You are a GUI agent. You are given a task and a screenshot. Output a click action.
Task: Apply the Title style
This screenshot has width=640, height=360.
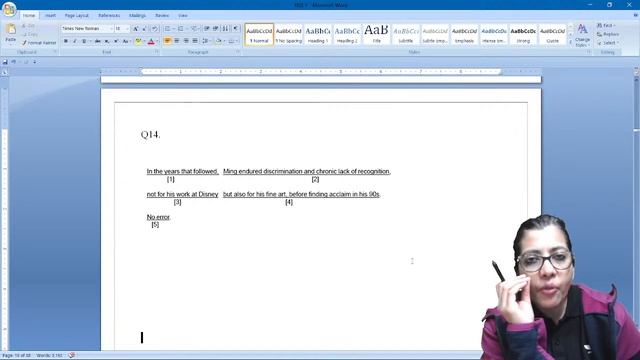pyautogui.click(x=376, y=34)
